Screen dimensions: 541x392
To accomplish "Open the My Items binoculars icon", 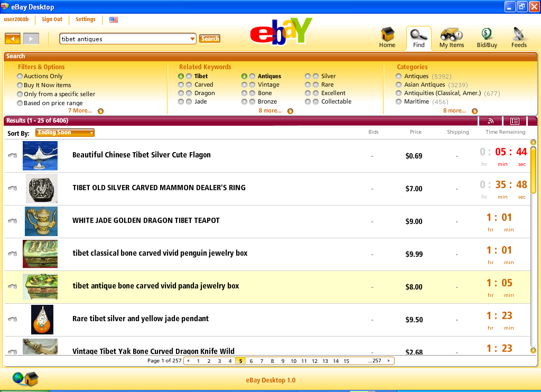I will [452, 38].
